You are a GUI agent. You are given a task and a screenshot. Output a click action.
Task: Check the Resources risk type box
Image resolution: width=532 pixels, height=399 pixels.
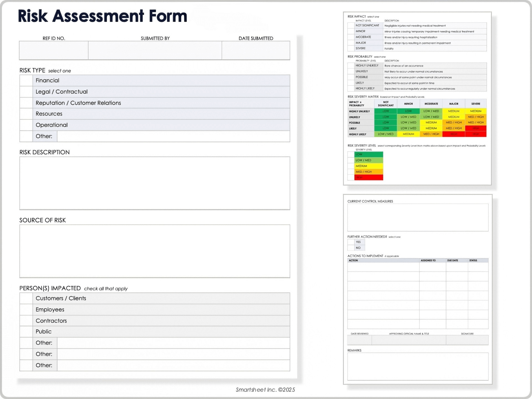(x=26, y=114)
